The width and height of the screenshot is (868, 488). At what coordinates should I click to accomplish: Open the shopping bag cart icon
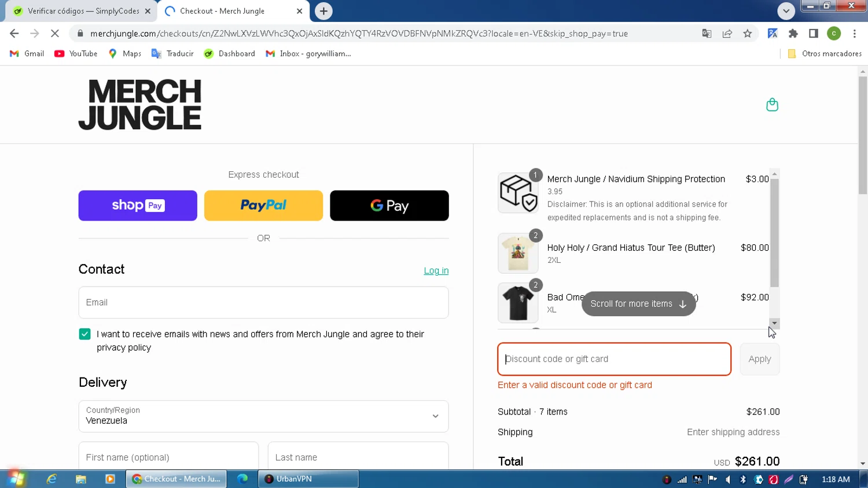pyautogui.click(x=772, y=105)
